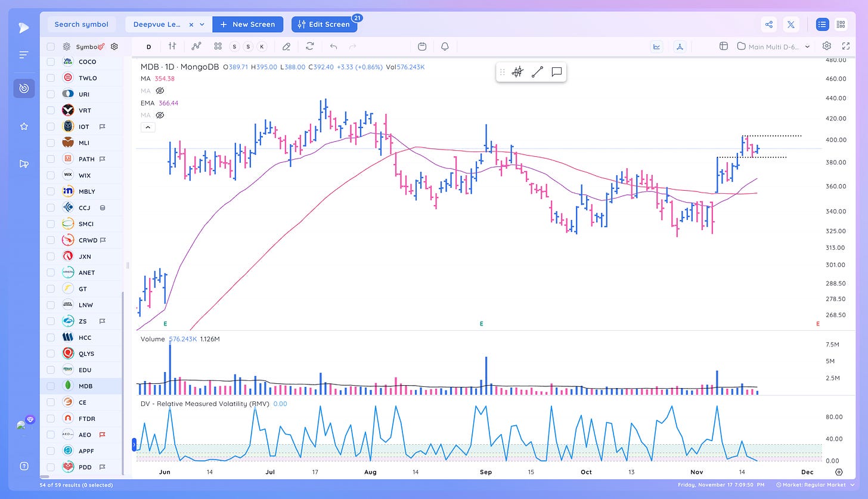868x499 pixels.
Task: Switch to grid table view layout
Action: tap(841, 24)
